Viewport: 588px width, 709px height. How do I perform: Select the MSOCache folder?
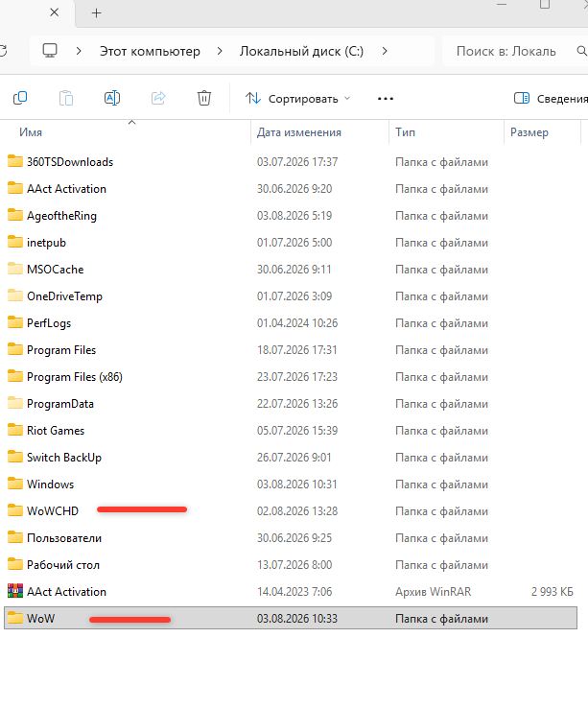pos(291,270)
